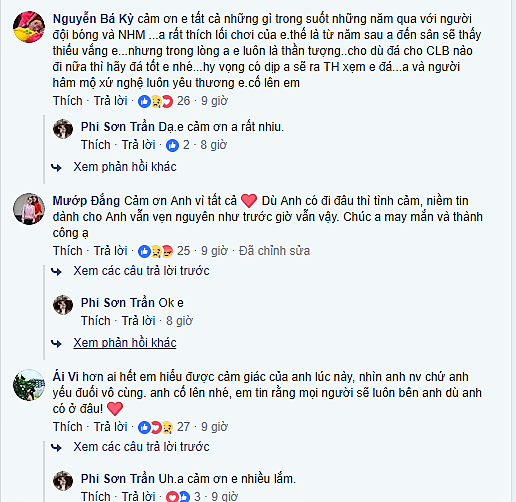Open Mướp Đắng's avatar thumbnail

click(29, 209)
